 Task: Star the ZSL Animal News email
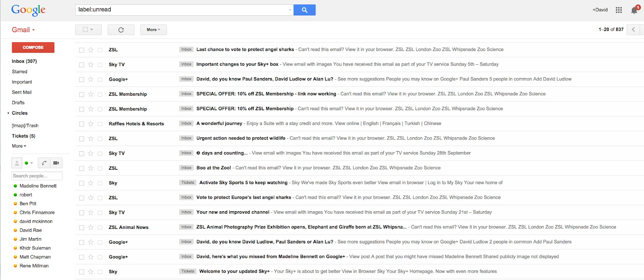(x=91, y=227)
